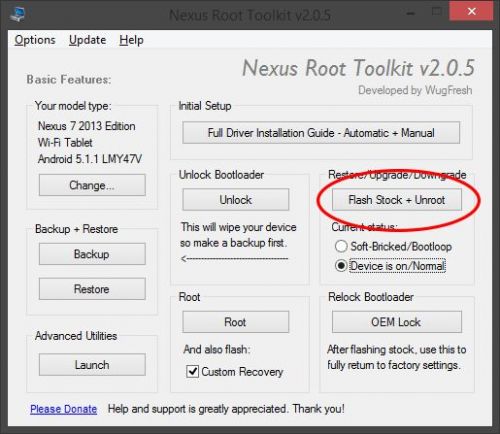Screen dimensions: 500x434
Task: Select Device is on/Normal radio option
Action: click(390, 266)
